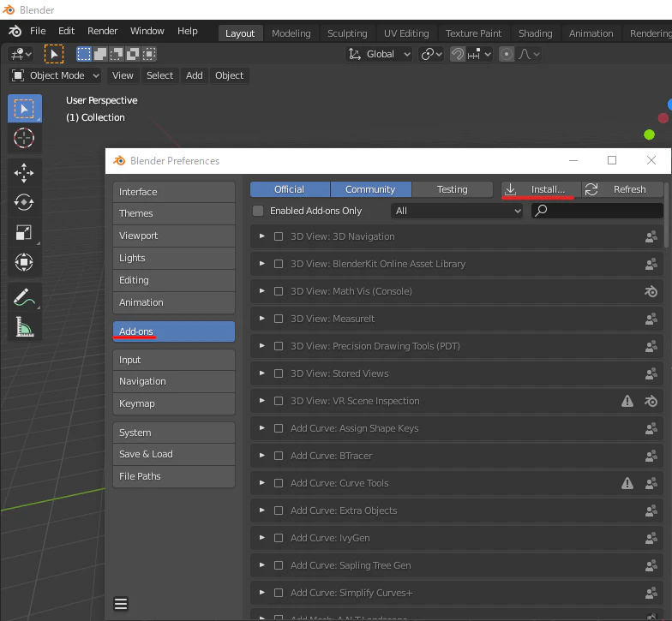Image resolution: width=672 pixels, height=621 pixels.
Task: Set selection mode to new selection
Action: tap(84, 54)
